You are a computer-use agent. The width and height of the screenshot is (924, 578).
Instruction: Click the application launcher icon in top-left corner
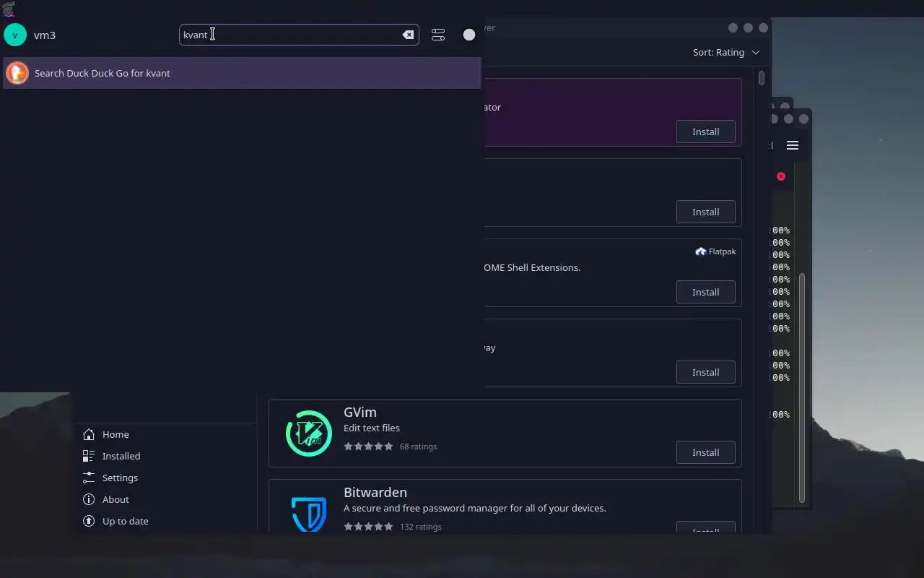pos(9,9)
